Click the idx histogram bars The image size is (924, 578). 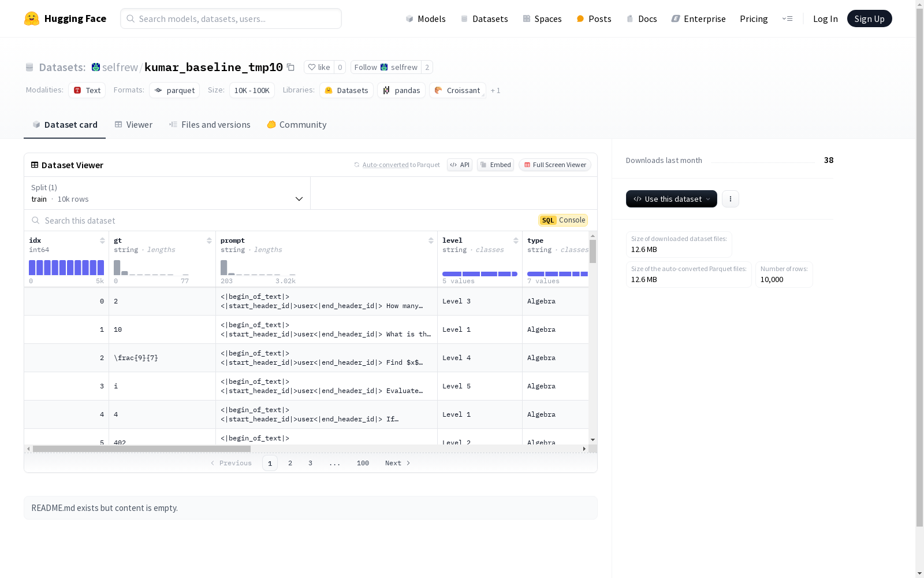(x=66, y=268)
